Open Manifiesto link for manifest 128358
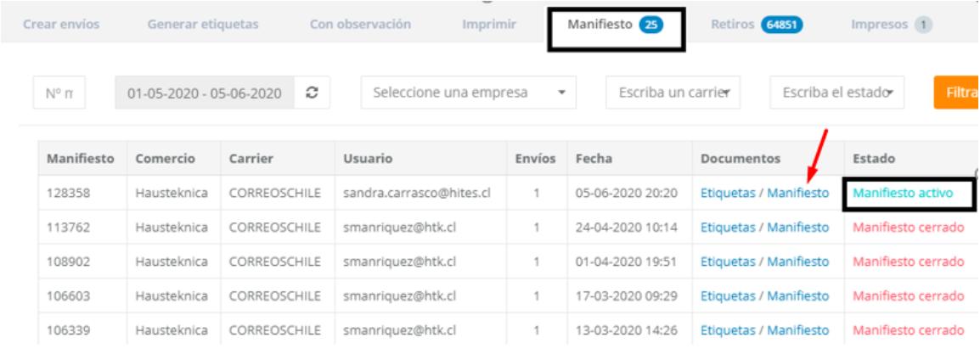 click(x=798, y=193)
